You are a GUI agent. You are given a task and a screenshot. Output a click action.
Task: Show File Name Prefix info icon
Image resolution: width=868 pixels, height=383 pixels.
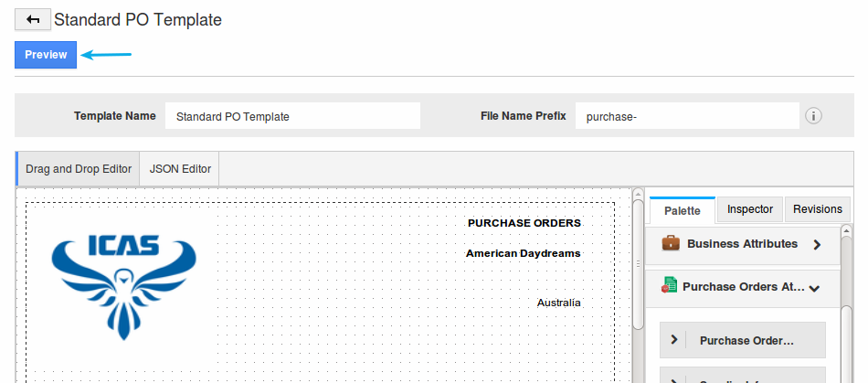813,116
